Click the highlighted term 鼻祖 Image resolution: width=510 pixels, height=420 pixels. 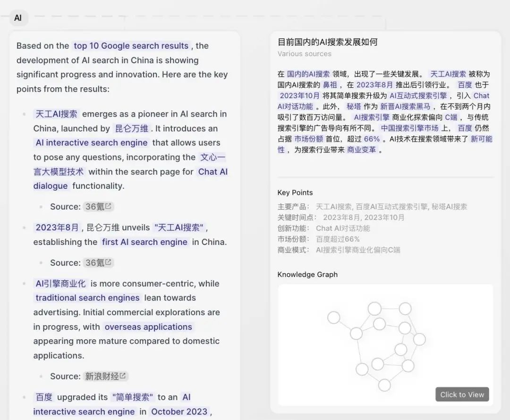tap(330, 85)
